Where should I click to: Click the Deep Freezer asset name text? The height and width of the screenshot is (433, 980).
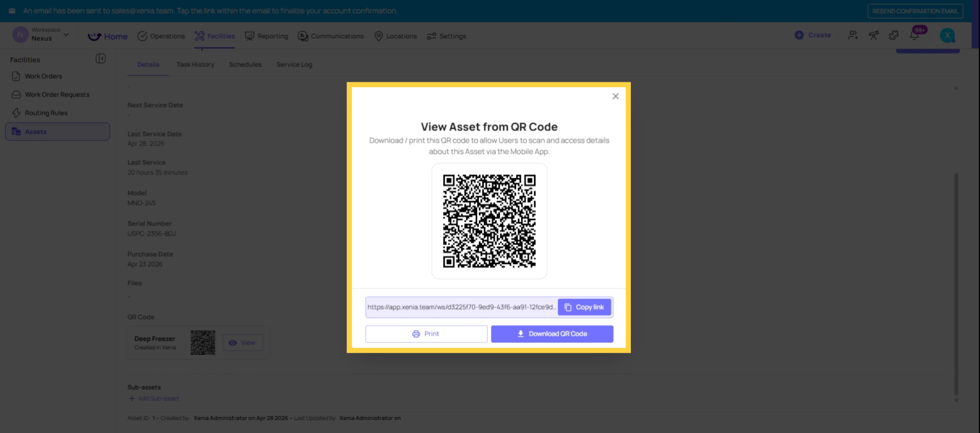click(155, 339)
